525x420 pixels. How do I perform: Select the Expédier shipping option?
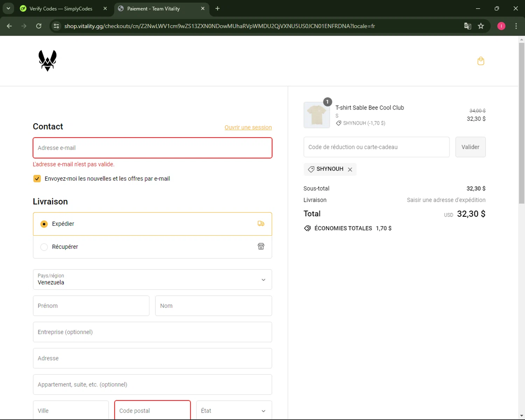click(44, 224)
